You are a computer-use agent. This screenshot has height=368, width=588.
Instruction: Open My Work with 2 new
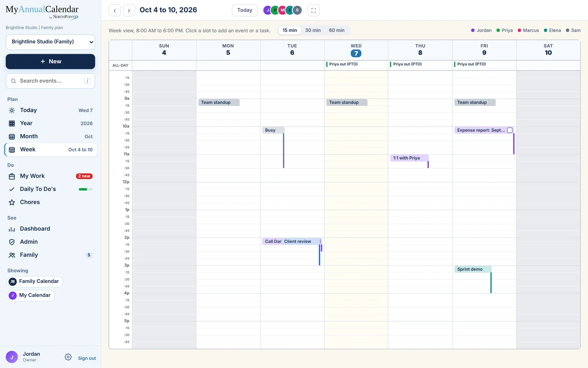point(50,176)
